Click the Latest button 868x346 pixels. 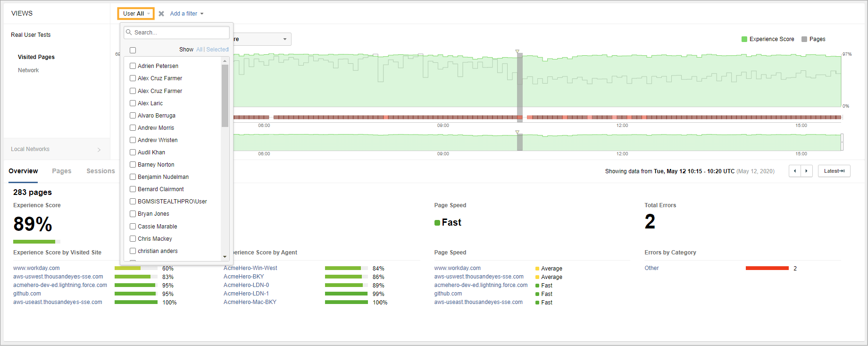point(834,171)
